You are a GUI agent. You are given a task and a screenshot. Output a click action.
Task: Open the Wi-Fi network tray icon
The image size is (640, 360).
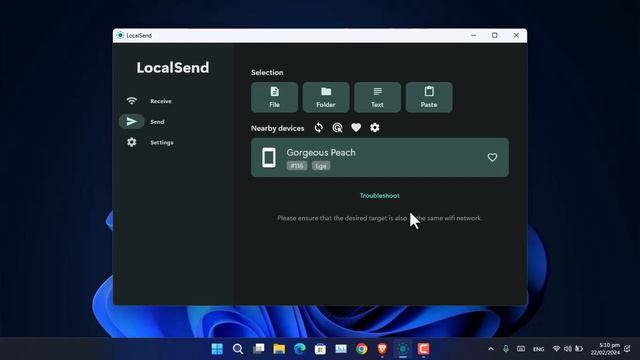(x=556, y=349)
